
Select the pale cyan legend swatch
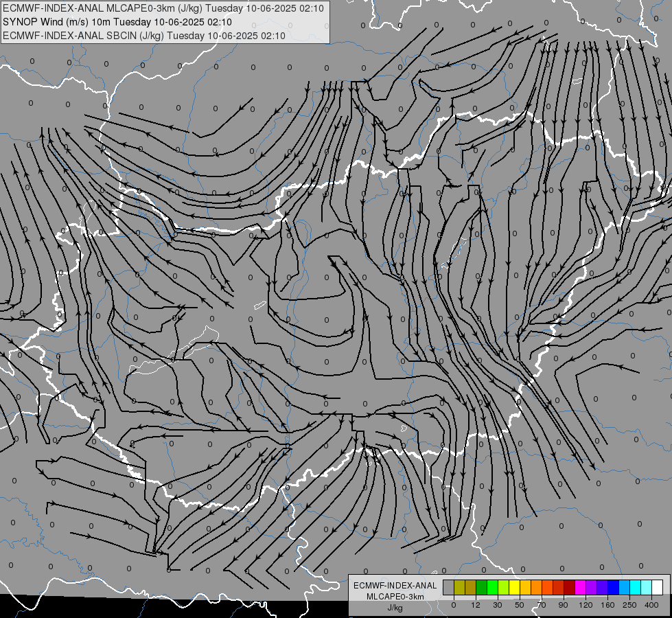tap(647, 587)
